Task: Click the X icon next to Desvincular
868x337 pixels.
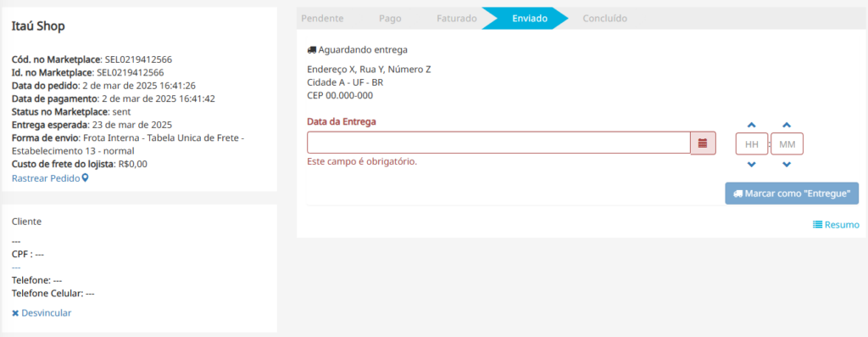Action: pos(15,313)
